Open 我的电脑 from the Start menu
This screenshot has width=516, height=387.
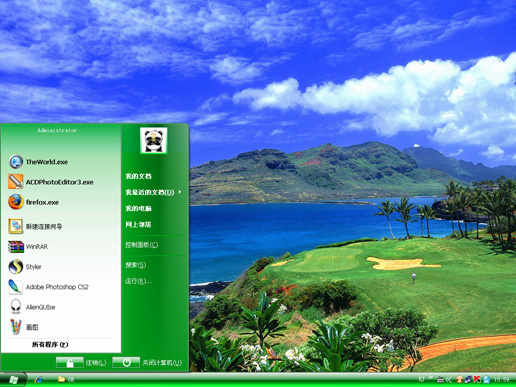138,208
